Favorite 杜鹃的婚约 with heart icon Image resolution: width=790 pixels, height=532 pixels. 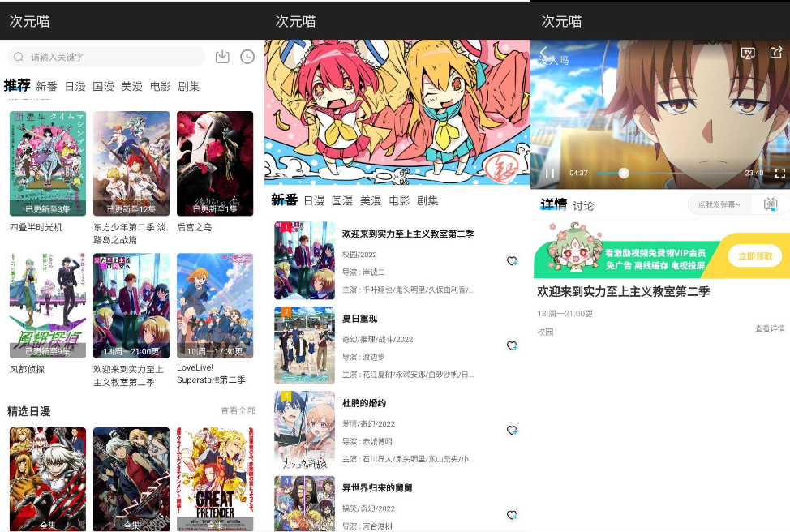(512, 431)
